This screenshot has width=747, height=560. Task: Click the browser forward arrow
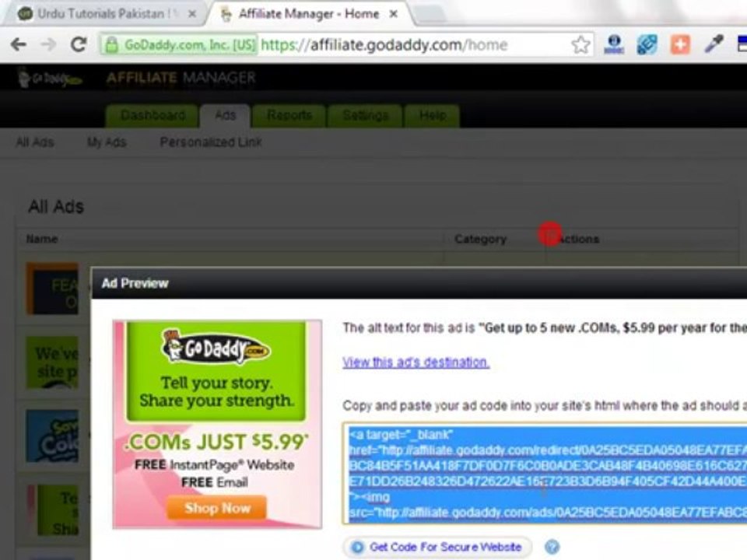(x=48, y=45)
